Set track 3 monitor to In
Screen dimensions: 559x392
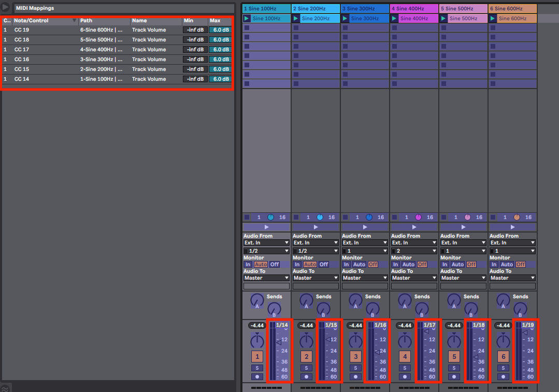point(346,265)
